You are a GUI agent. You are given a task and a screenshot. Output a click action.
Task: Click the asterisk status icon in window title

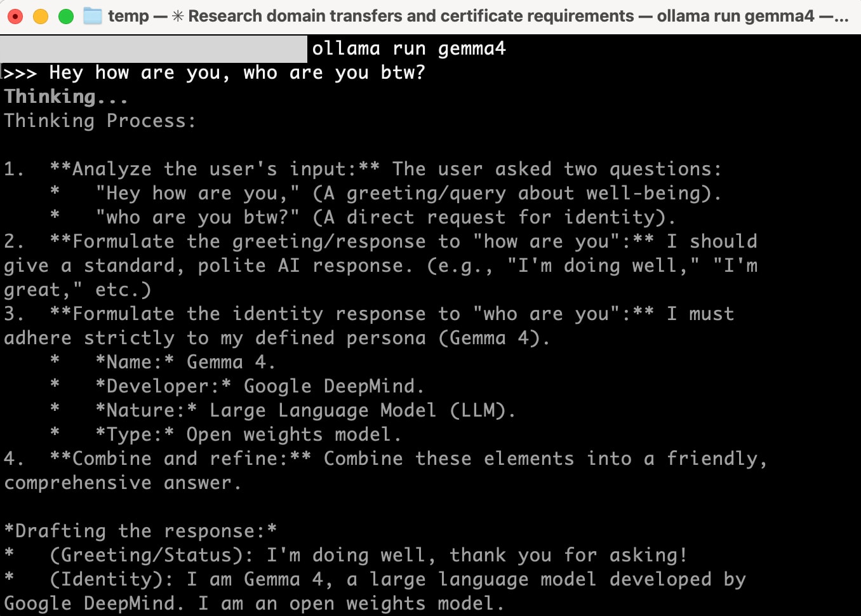tap(178, 16)
